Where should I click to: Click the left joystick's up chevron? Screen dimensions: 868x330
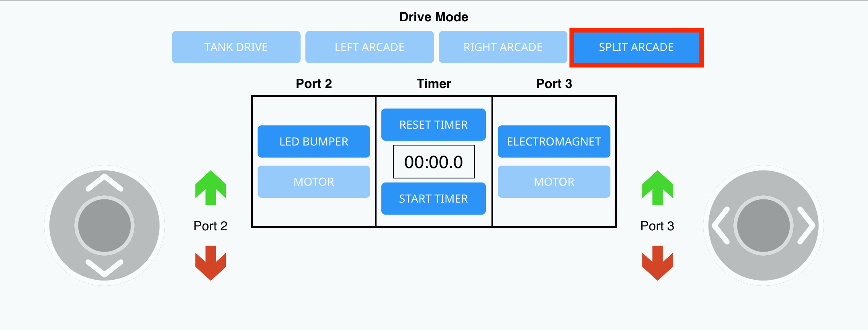point(104,182)
